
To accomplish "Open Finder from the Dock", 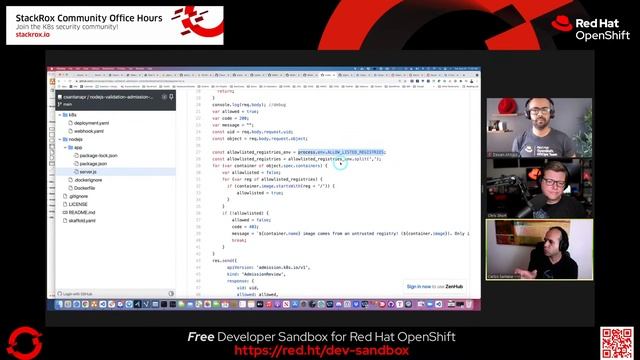I will point(59,304).
